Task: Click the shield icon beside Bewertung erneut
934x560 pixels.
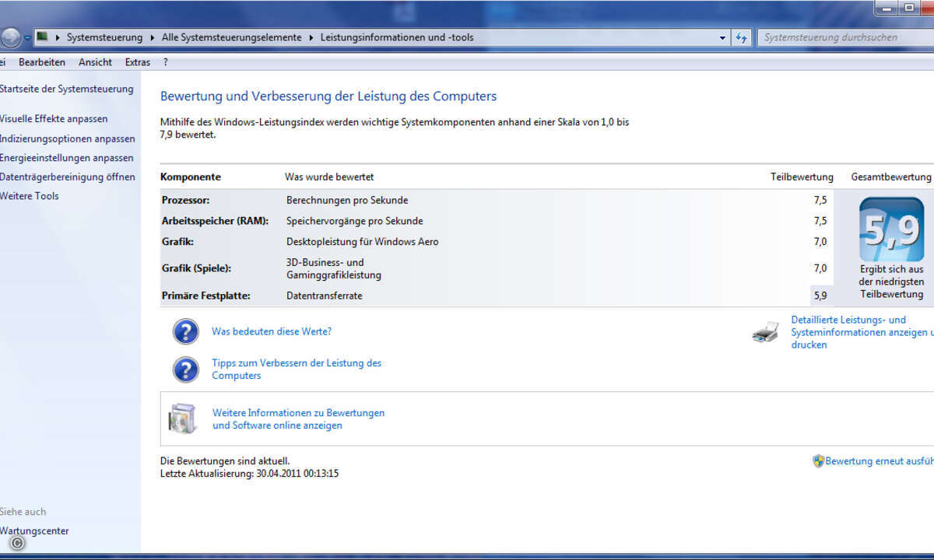Action: click(x=818, y=460)
